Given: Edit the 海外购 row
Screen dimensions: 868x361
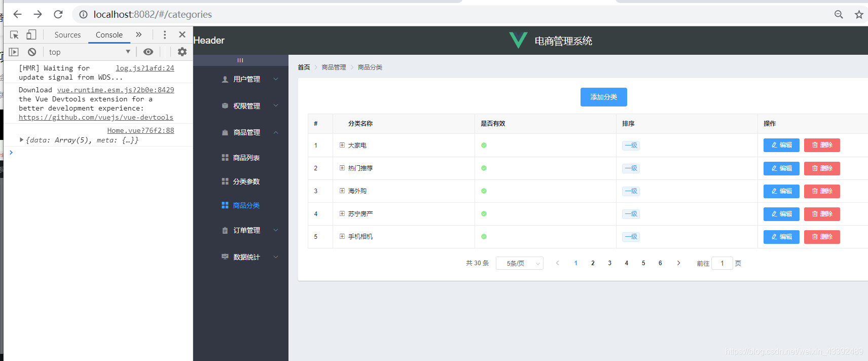Looking at the screenshot, I should [x=781, y=191].
